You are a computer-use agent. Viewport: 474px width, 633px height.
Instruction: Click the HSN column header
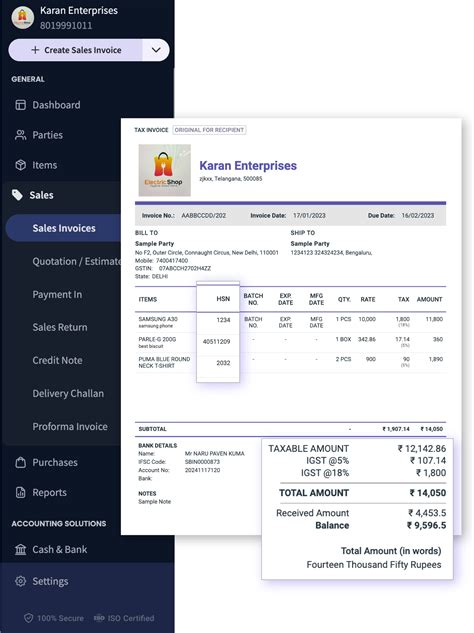[223, 299]
